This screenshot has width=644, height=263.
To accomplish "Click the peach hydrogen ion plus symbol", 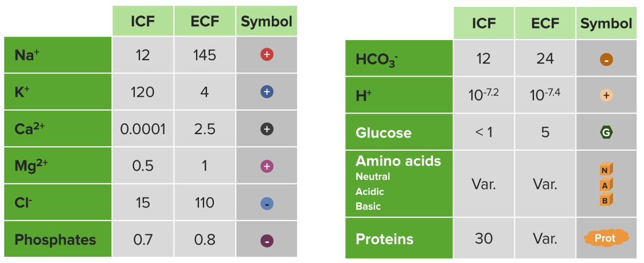I will click(606, 96).
